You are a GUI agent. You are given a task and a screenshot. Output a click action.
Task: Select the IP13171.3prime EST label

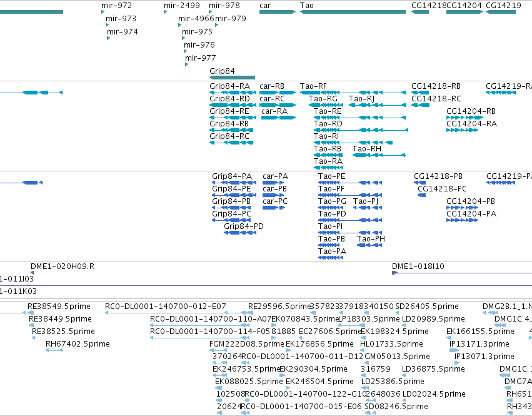click(x=479, y=344)
